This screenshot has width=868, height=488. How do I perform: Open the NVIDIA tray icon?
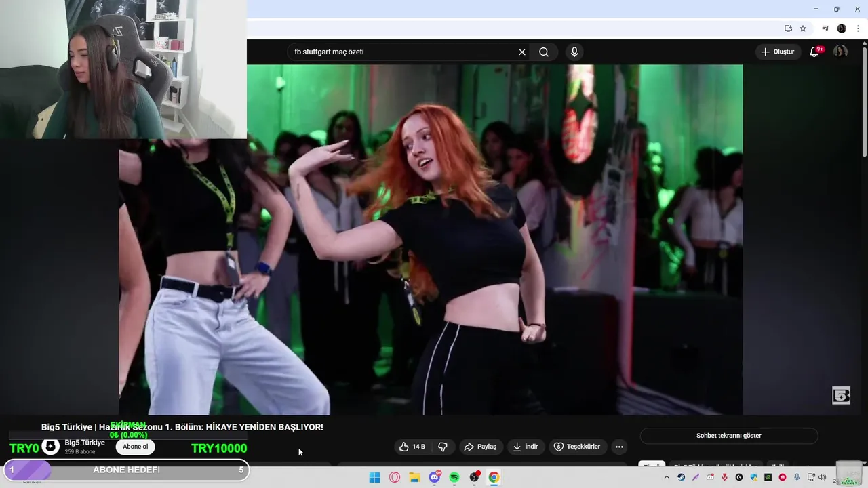(x=768, y=477)
